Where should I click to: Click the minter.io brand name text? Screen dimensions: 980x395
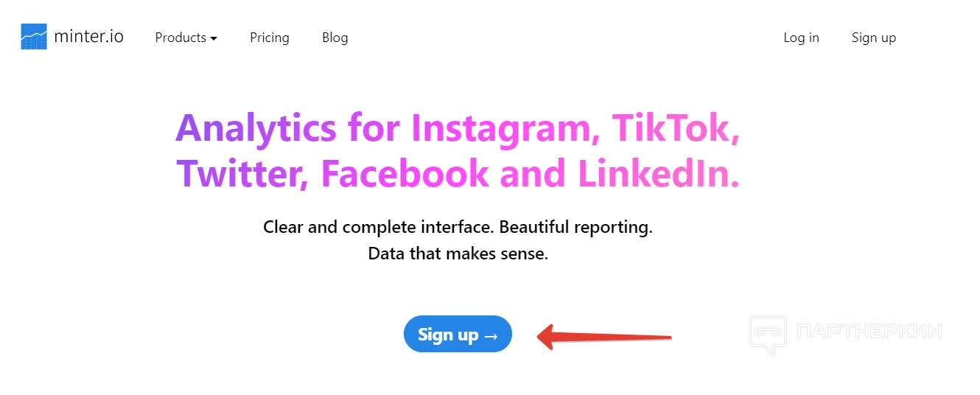click(88, 37)
